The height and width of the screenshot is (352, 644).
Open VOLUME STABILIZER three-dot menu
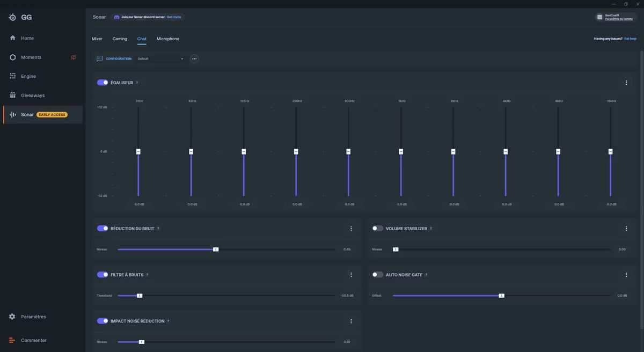[x=626, y=229]
